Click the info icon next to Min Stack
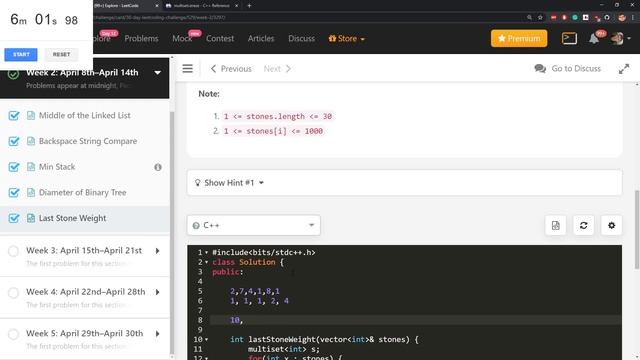 (x=158, y=167)
